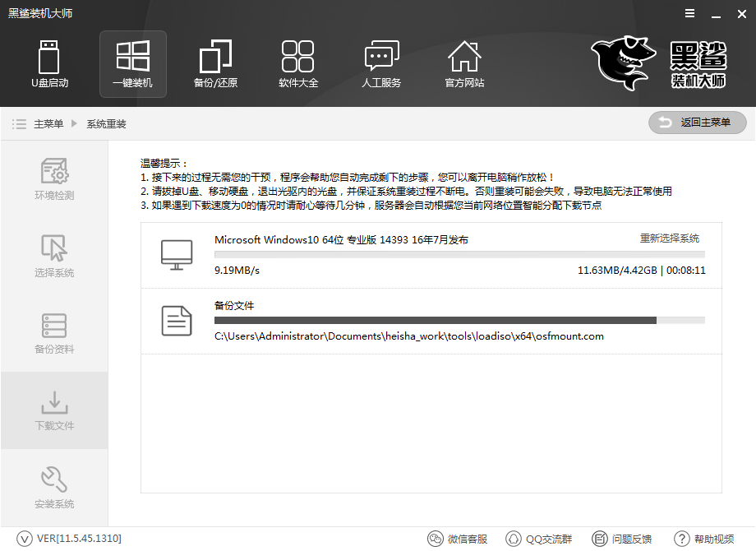756x551 pixels.
Task: Open 人工服务 support chat
Action: coord(381,64)
